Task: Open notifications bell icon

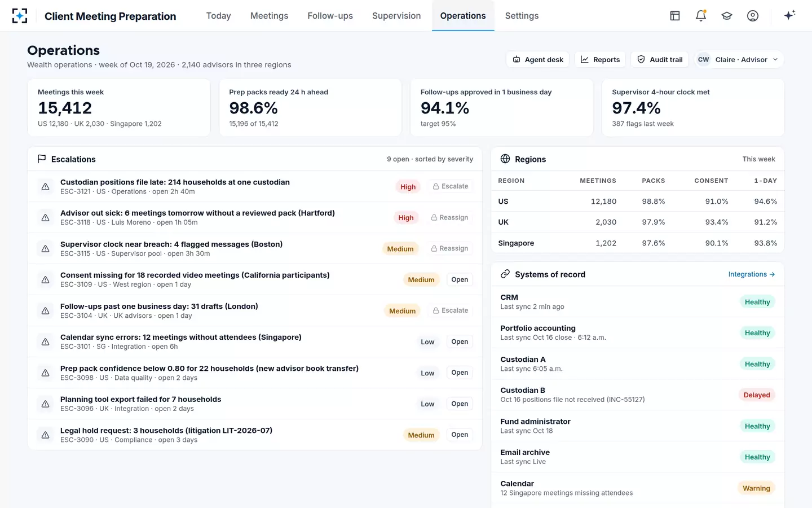Action: pyautogui.click(x=701, y=16)
